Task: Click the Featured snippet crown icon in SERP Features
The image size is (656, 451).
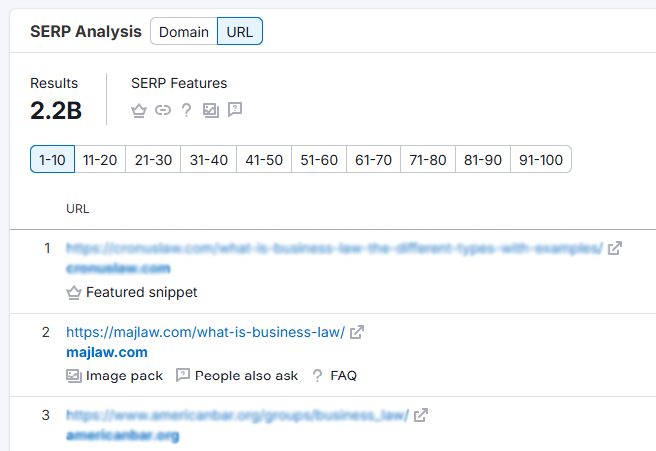Action: [x=139, y=110]
